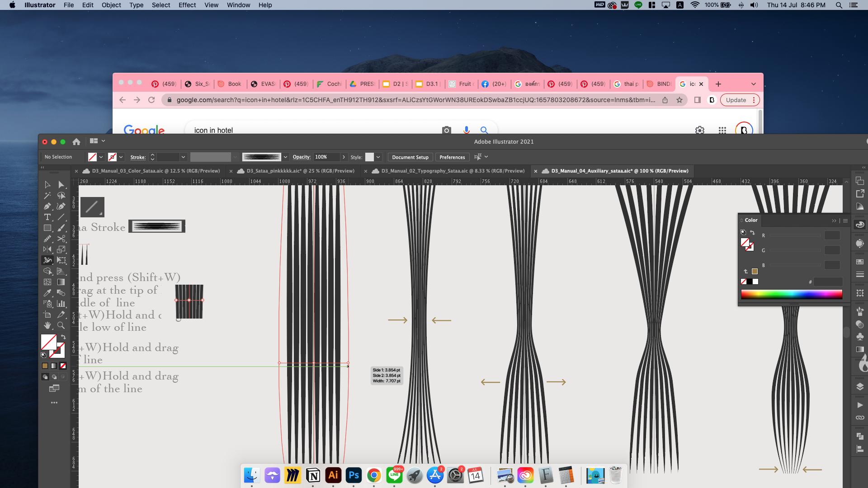Pick the Eyedropper tool
868x488 pixels.
[47, 293]
